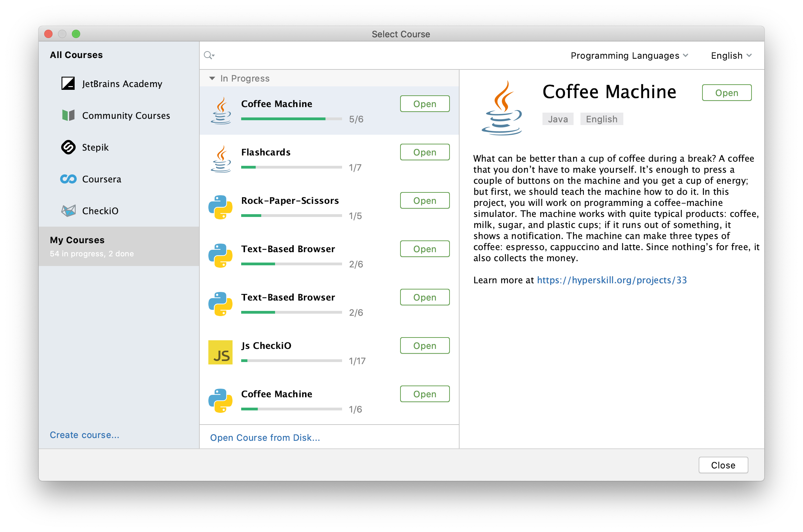The height and width of the screenshot is (532, 803).
Task: Click the Stepik logo icon
Action: tap(68, 147)
